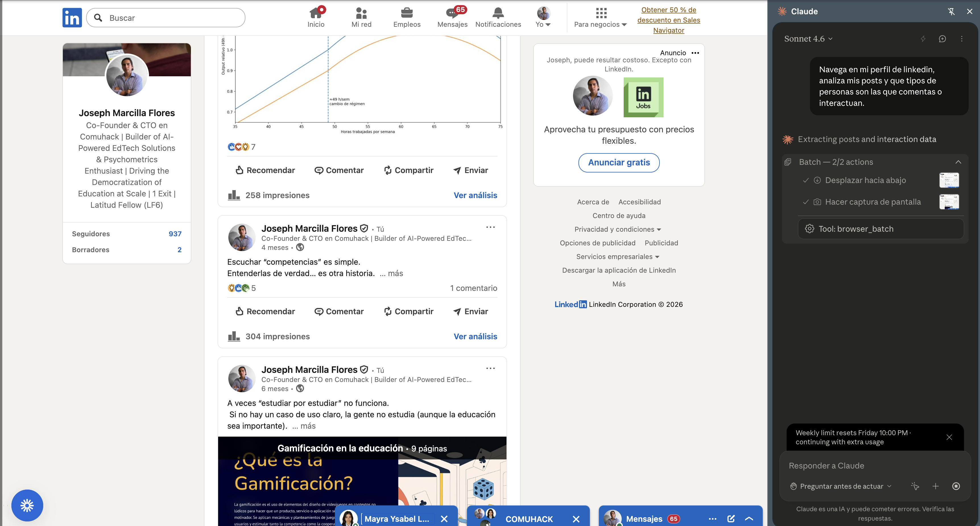Viewport: 980px width, 526px height.
Task: Recomendar the "competencias" post
Action: pos(265,311)
